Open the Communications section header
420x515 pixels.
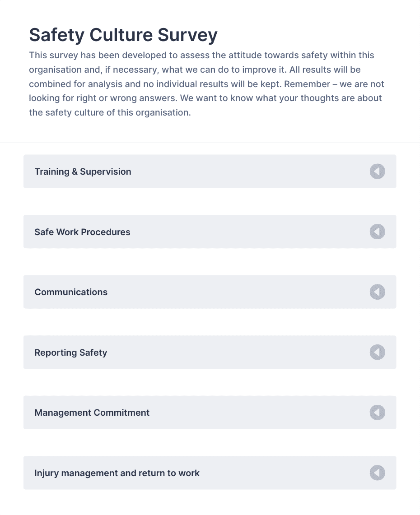[210, 292]
